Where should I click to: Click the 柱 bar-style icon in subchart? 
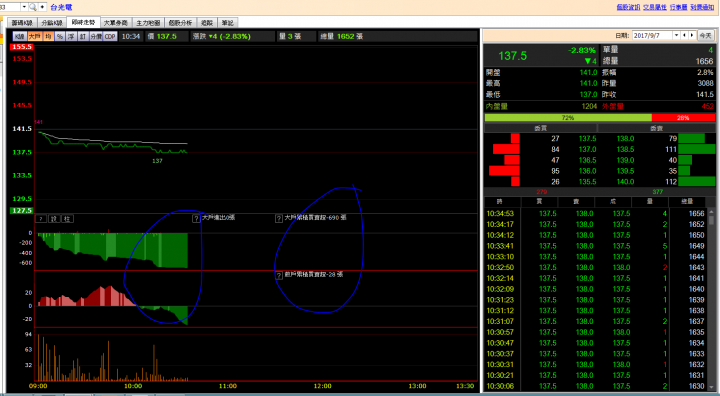[x=67, y=219]
